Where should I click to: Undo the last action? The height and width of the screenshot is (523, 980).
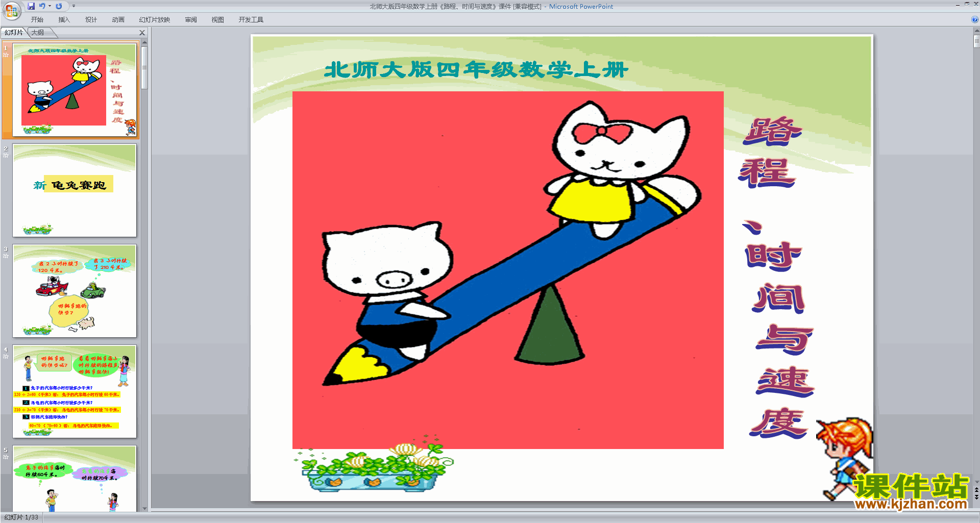tap(42, 6)
